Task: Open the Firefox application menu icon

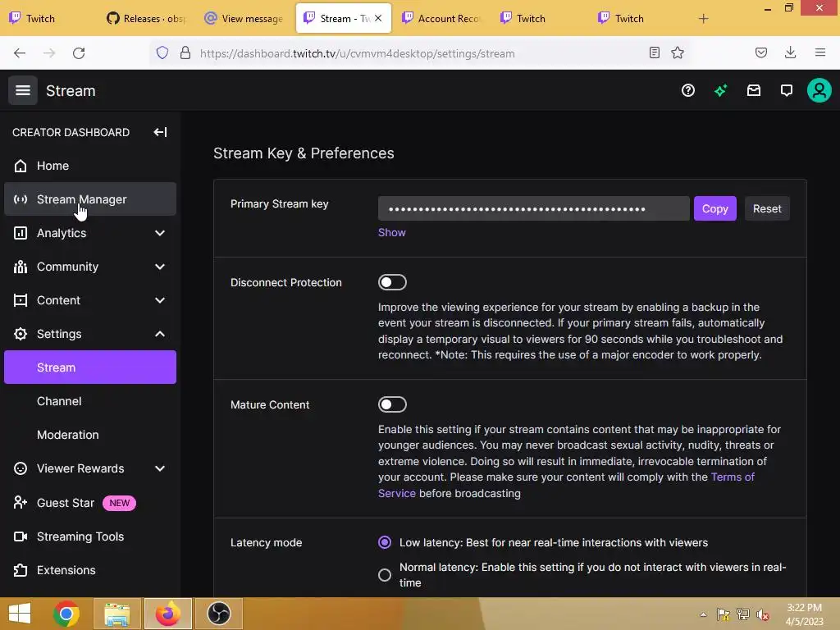Action: click(819, 52)
